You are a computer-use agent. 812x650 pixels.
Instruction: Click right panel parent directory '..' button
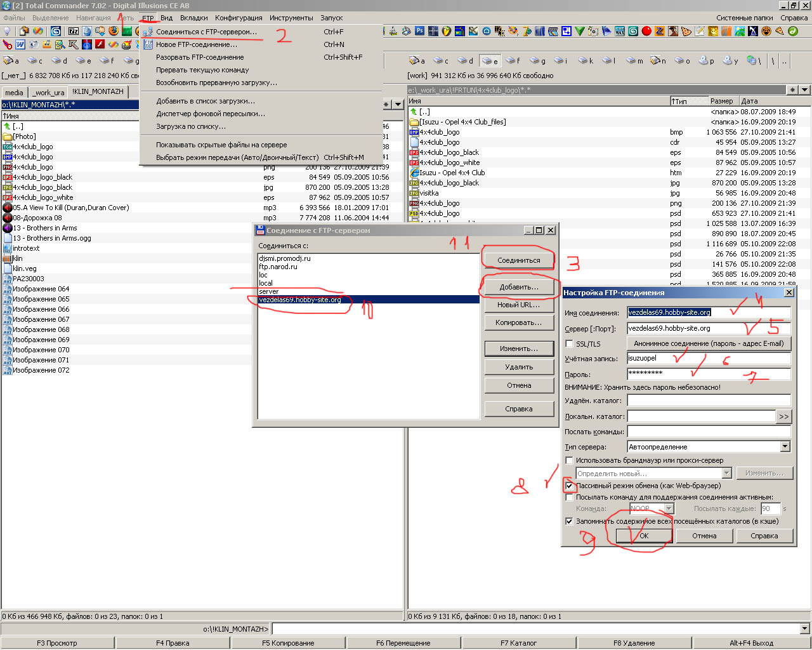point(785,61)
